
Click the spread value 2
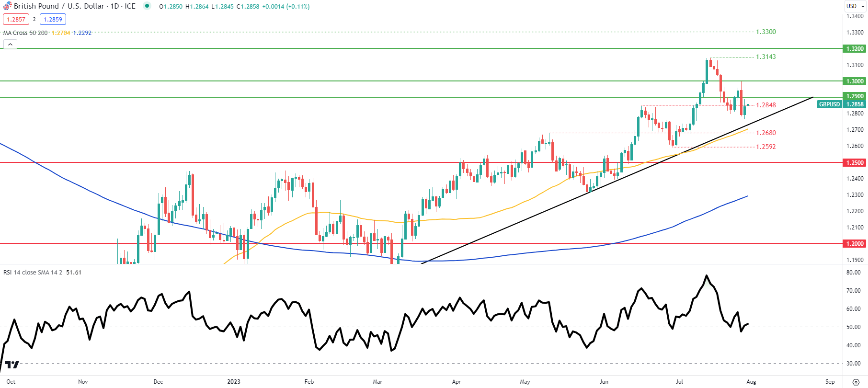pyautogui.click(x=34, y=20)
